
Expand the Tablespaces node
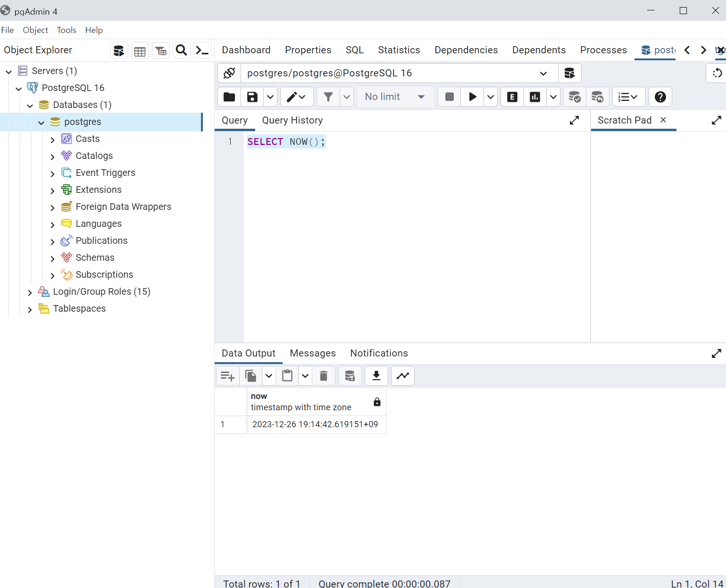[30, 309]
